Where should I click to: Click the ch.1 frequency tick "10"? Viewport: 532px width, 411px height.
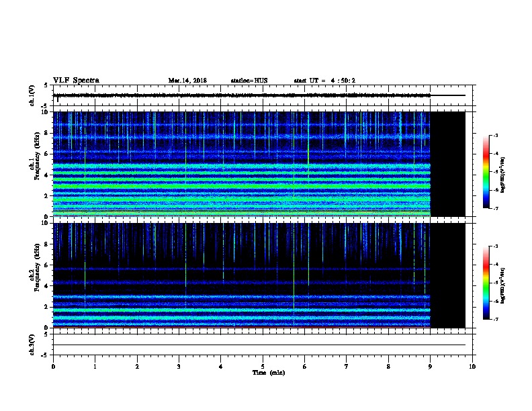pyautogui.click(x=45, y=112)
